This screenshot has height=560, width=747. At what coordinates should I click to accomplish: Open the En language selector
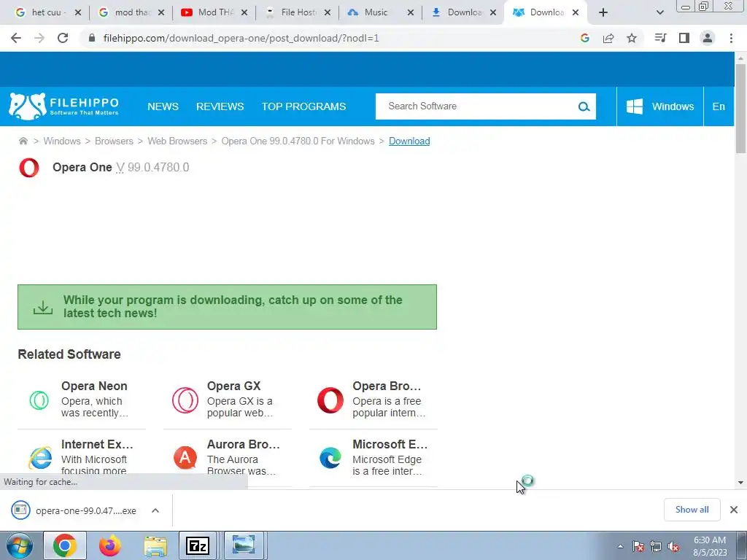point(719,106)
